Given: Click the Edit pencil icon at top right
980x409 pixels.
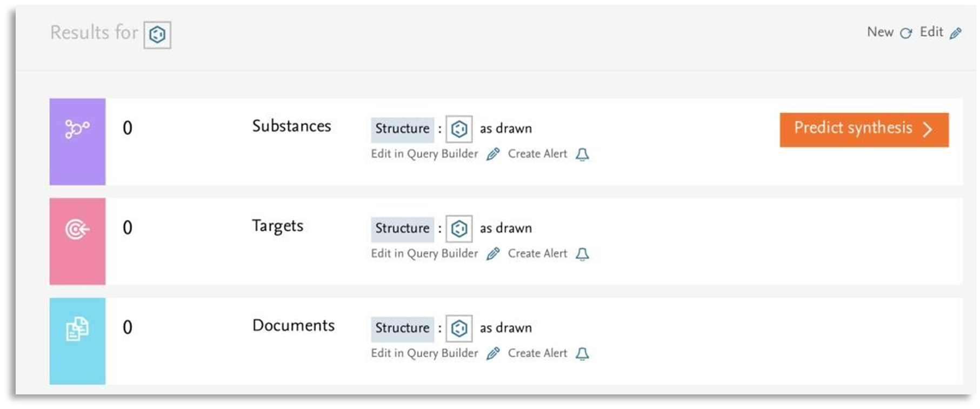Looking at the screenshot, I should [x=956, y=33].
